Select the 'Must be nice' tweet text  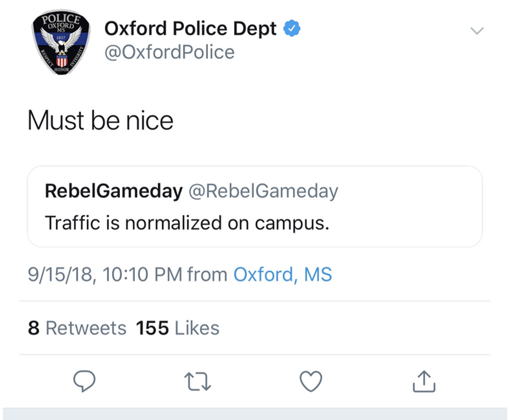100,121
